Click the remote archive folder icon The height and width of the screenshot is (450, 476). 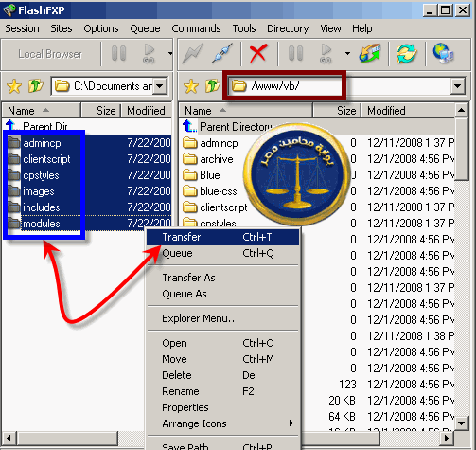pyautogui.click(x=190, y=159)
